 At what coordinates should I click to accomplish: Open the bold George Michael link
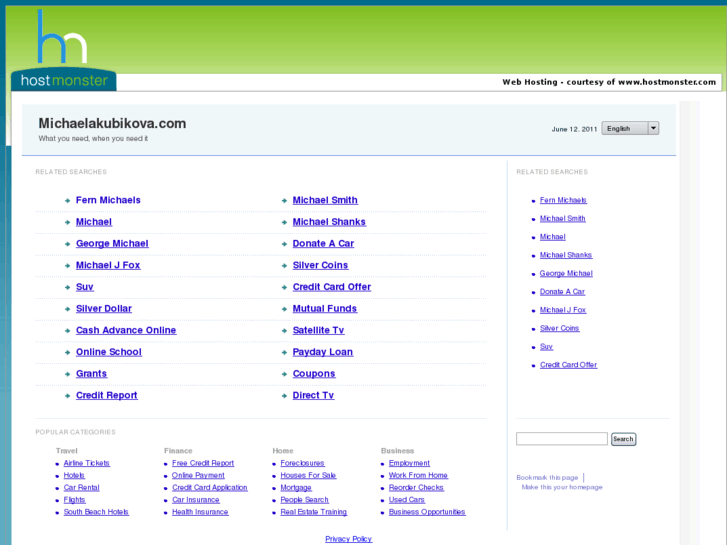coord(112,244)
